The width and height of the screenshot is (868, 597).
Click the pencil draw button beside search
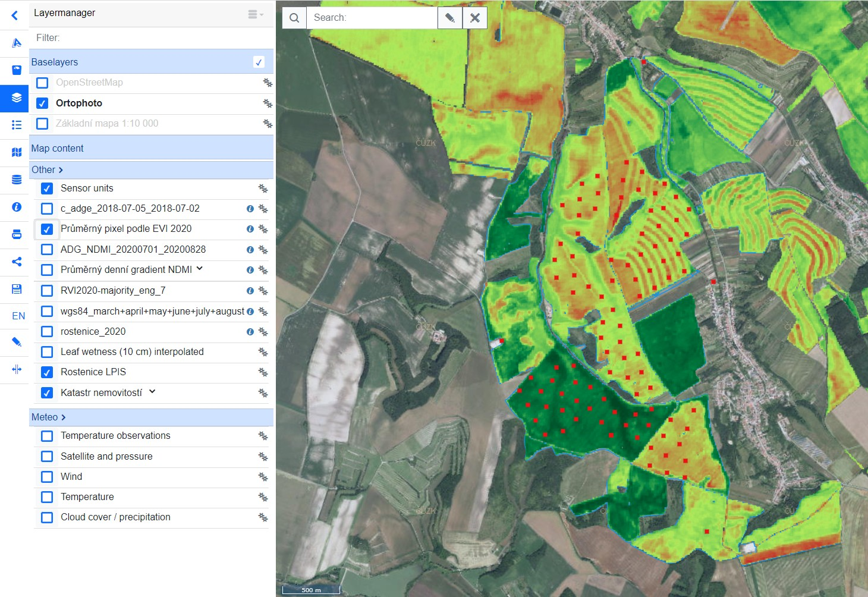[450, 18]
